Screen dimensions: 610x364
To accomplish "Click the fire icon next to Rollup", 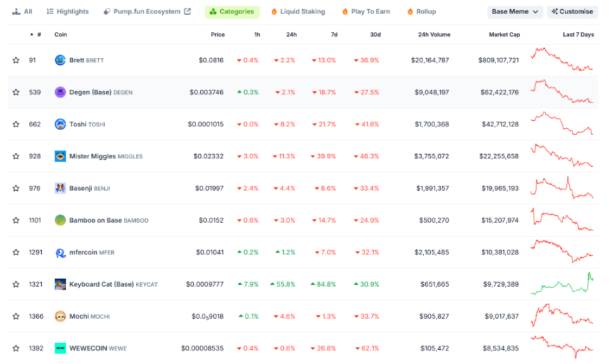I will (x=410, y=11).
